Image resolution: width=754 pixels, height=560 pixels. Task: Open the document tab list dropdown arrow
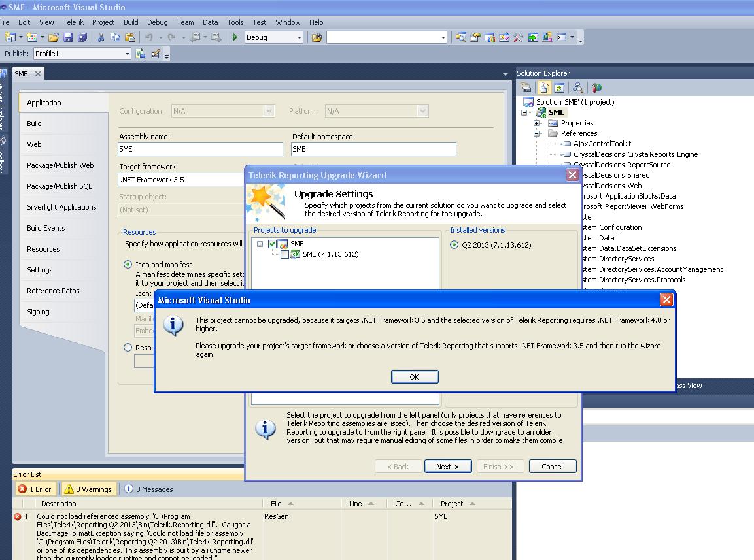[x=505, y=74]
